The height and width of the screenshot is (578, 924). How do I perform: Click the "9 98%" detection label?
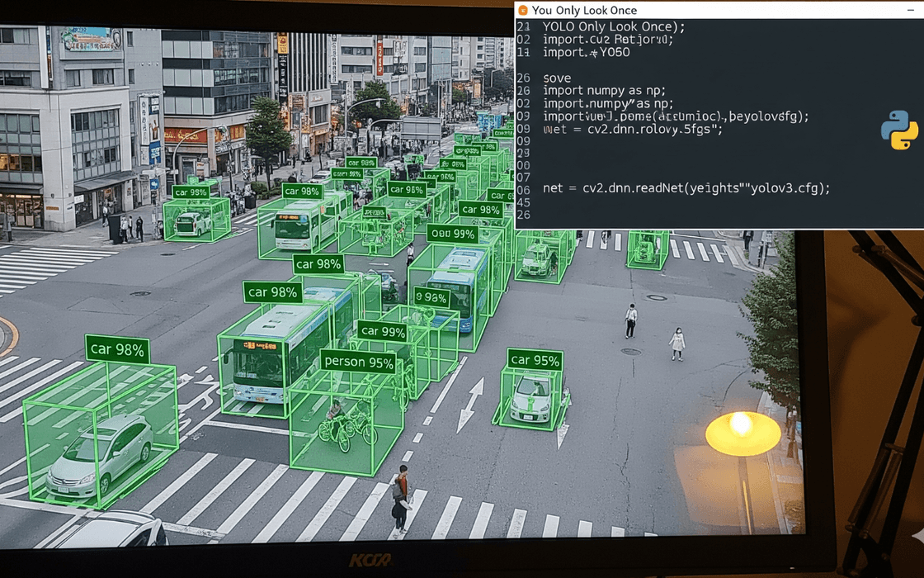[x=431, y=297]
